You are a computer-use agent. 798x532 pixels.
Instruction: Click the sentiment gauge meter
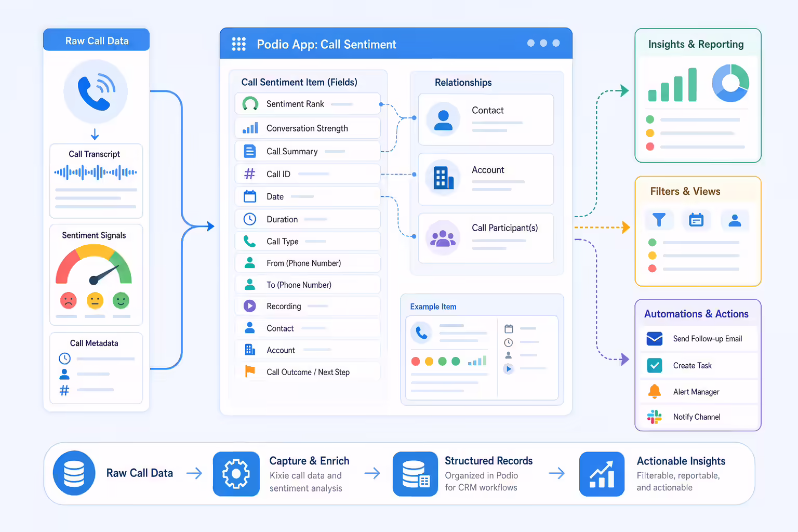pos(94,265)
